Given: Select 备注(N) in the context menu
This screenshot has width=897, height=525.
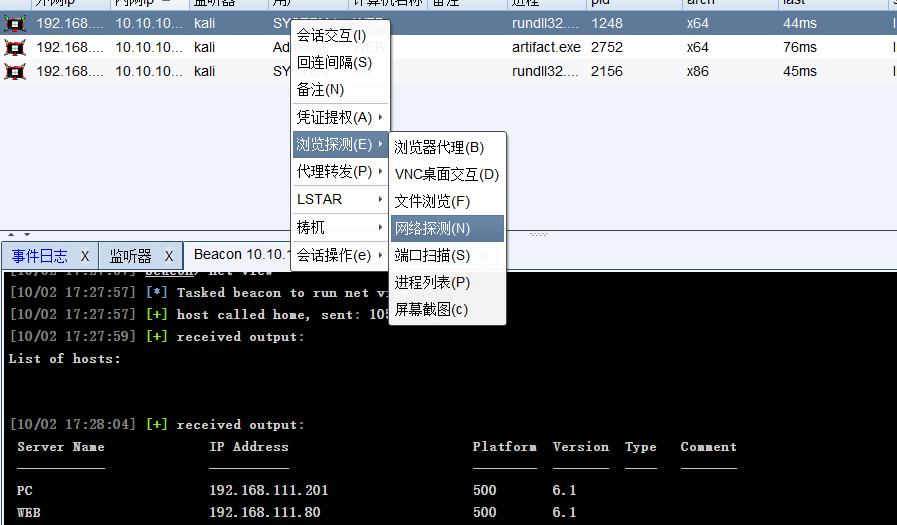Looking at the screenshot, I should (321, 89).
